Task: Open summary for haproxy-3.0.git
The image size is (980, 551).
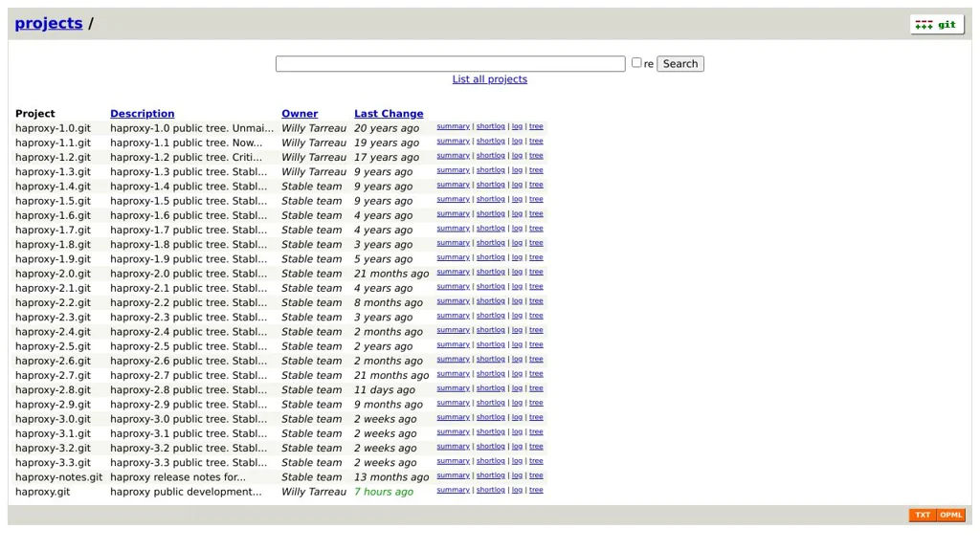Action: (453, 417)
